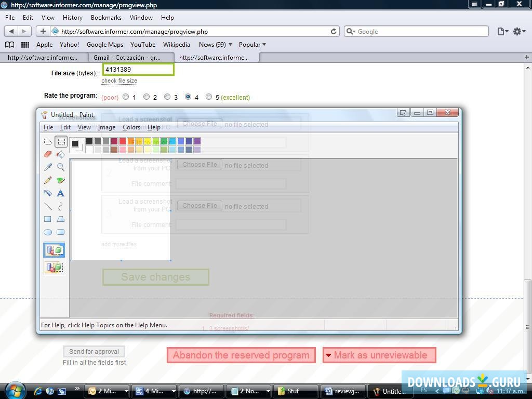Click the check file size link
Screen dimensions: 532x399
[x=119, y=81]
